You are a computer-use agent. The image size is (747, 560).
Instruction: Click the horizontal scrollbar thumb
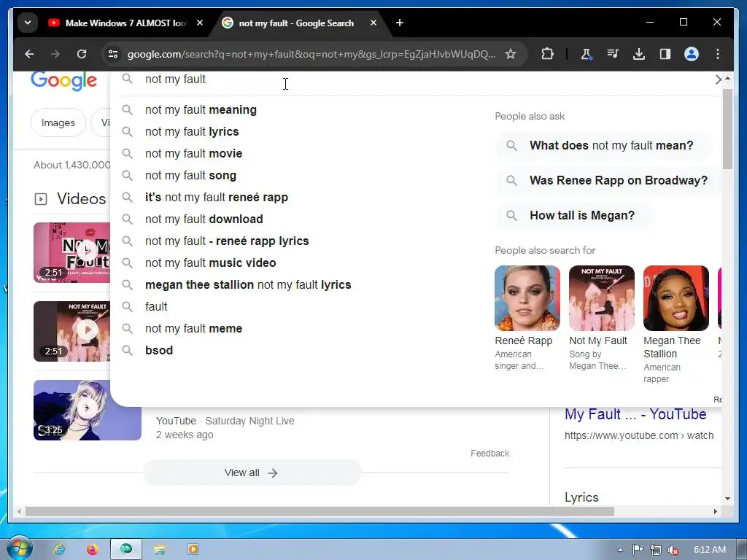click(320, 511)
